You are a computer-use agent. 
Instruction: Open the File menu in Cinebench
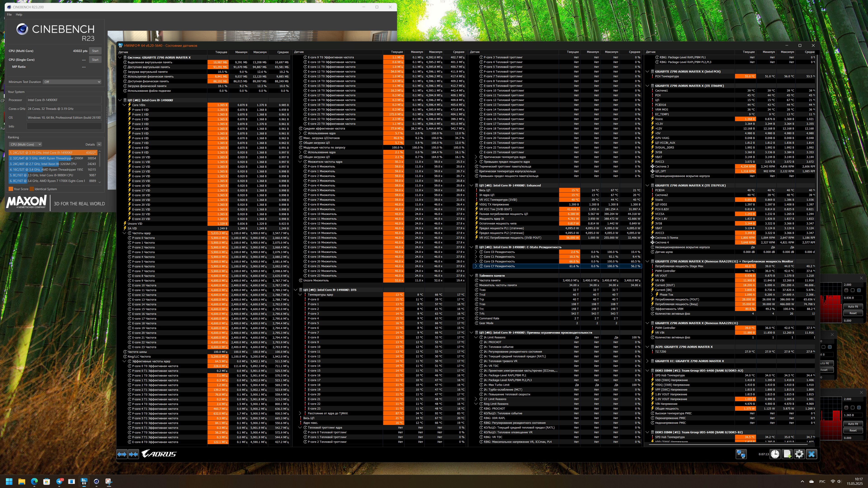point(9,14)
